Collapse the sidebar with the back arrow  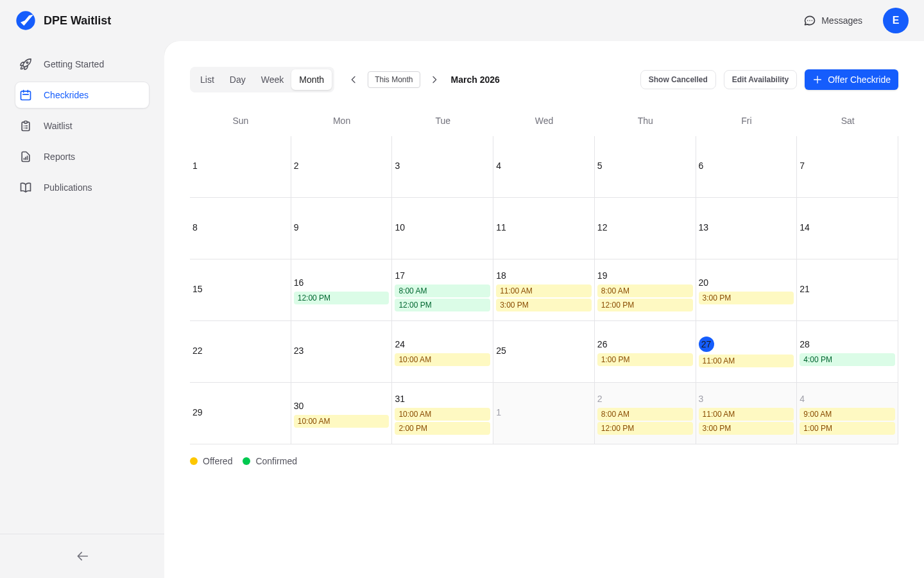point(82,556)
